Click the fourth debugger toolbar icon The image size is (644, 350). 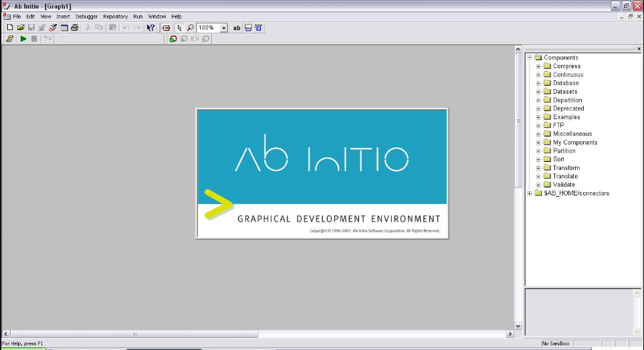point(205,39)
